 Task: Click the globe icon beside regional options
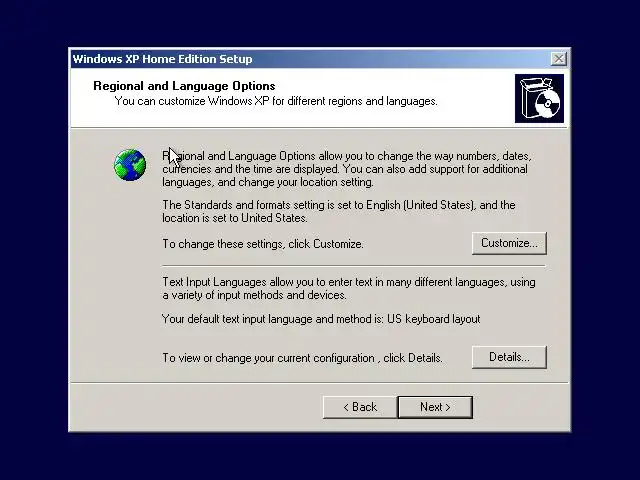[130, 165]
